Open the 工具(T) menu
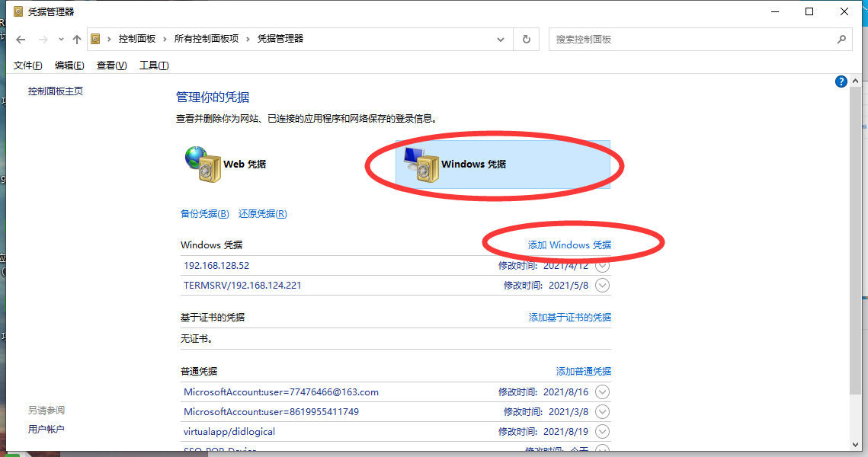Viewport: 868px width, 457px height. [153, 65]
